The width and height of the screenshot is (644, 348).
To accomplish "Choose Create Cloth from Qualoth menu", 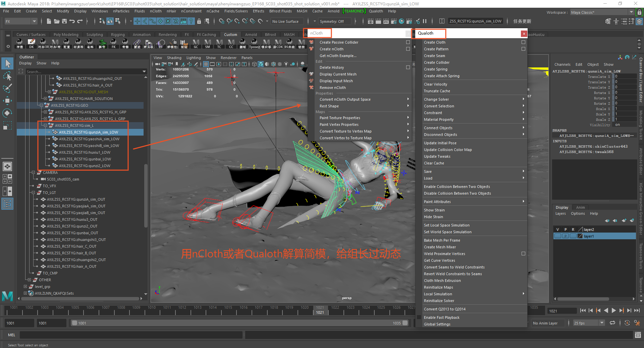I will pos(434,42).
